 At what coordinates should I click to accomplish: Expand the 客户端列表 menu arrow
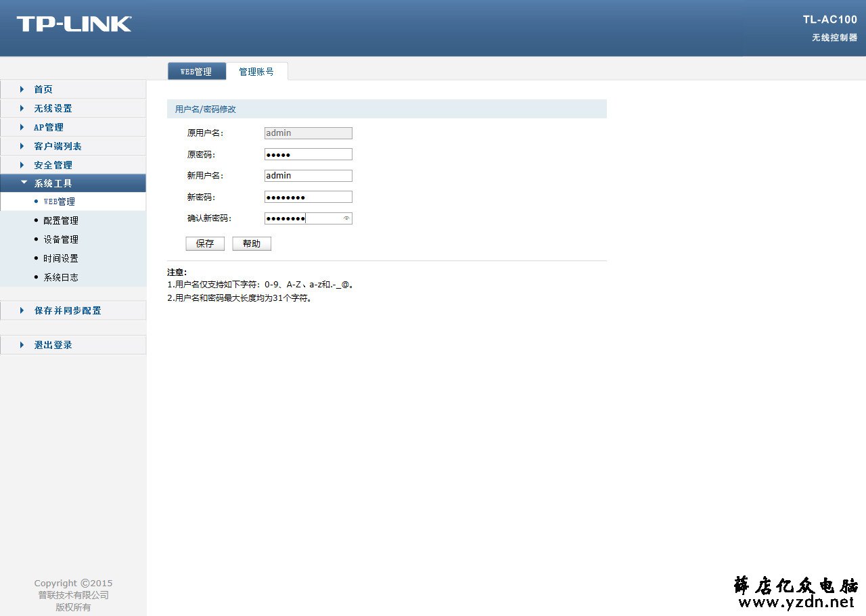[x=22, y=146]
